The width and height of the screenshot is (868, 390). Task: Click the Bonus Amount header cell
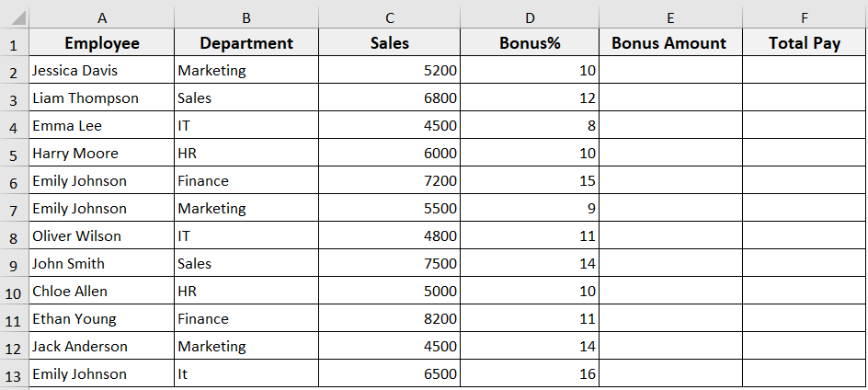[669, 43]
